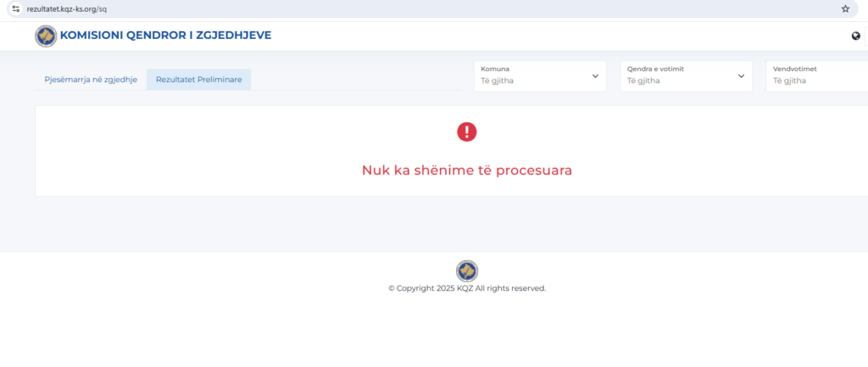
Task: Click the Copyright 2025 KQZ footer text
Action: click(467, 288)
